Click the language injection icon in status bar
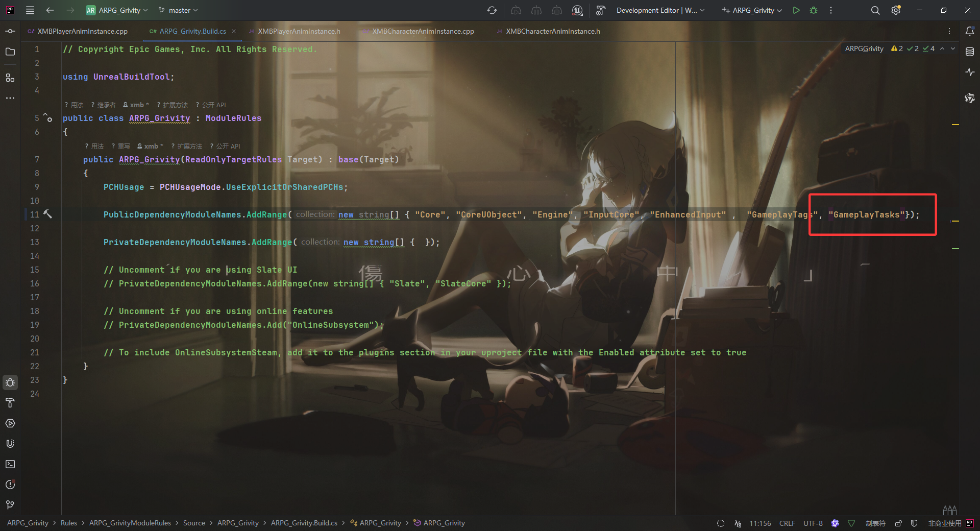980x531 pixels. coord(738,523)
